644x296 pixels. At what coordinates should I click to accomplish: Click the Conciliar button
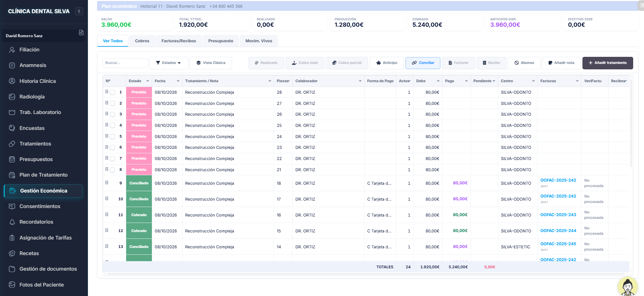tap(423, 63)
